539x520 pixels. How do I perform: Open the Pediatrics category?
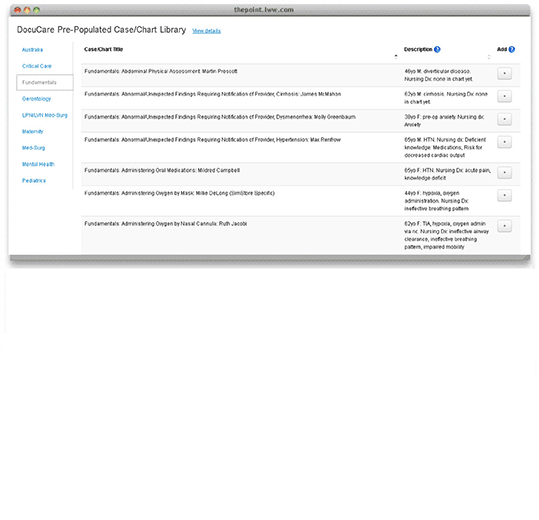34,180
